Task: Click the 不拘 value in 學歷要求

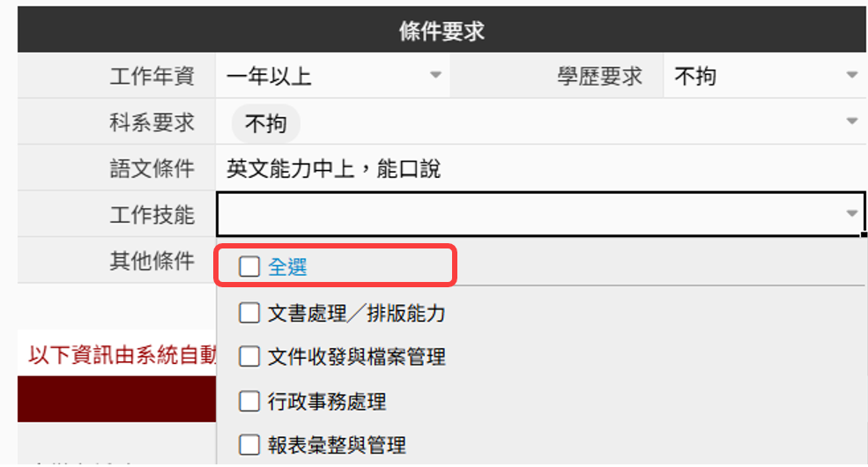Action: click(x=695, y=77)
